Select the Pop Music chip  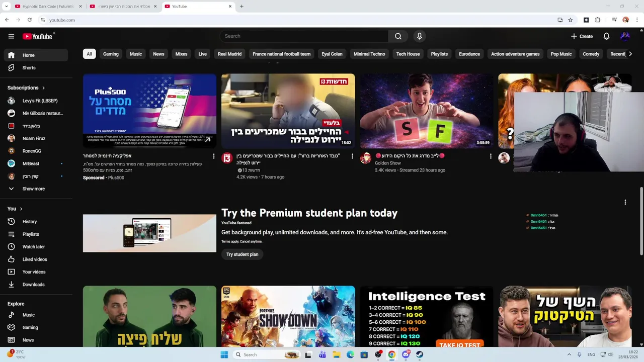click(x=561, y=54)
